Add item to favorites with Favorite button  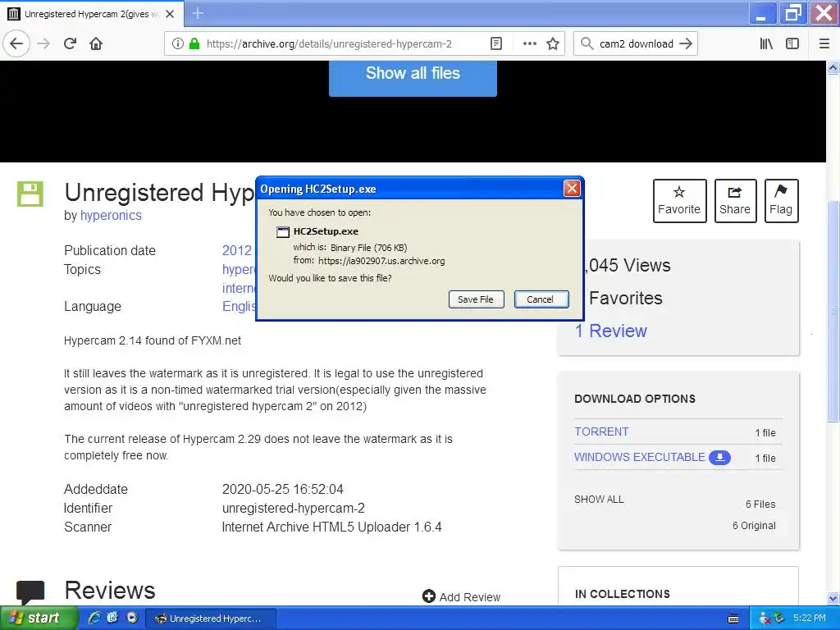[x=679, y=201]
